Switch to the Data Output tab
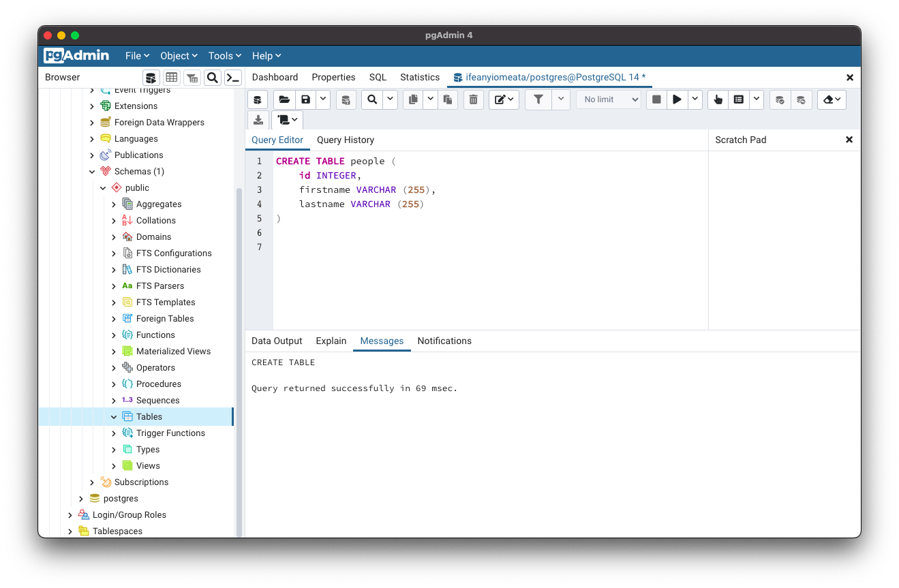 [x=277, y=341]
